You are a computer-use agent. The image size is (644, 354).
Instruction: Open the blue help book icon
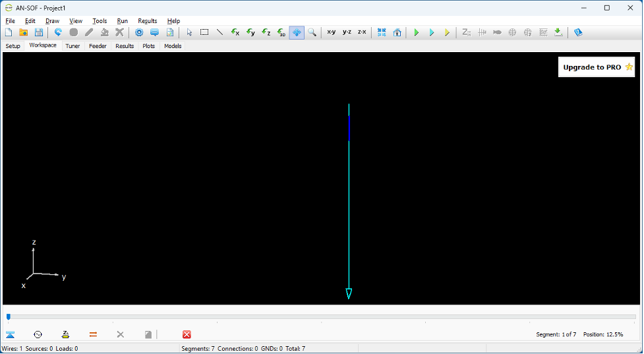[x=578, y=32]
